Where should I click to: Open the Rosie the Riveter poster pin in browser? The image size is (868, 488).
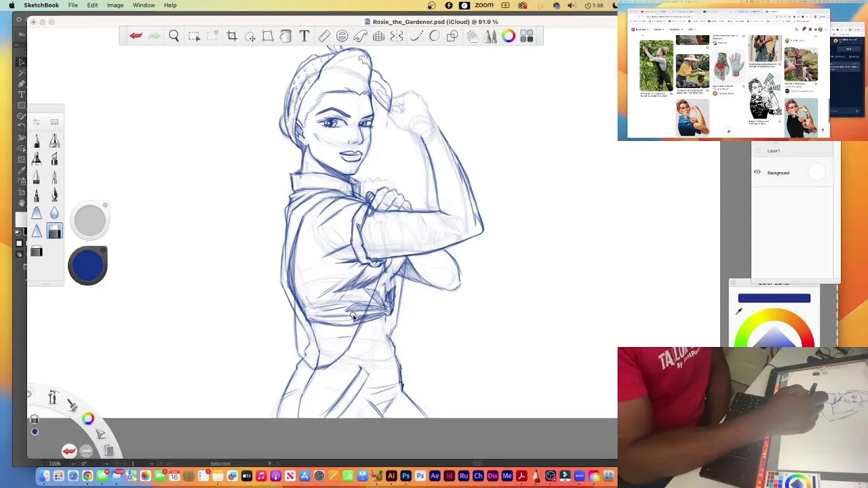(692, 117)
